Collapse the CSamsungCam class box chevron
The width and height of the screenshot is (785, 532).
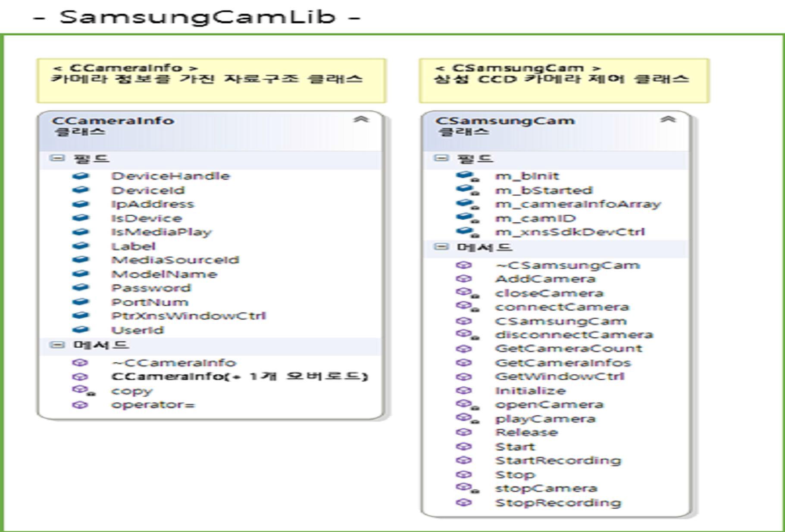pyautogui.click(x=668, y=119)
